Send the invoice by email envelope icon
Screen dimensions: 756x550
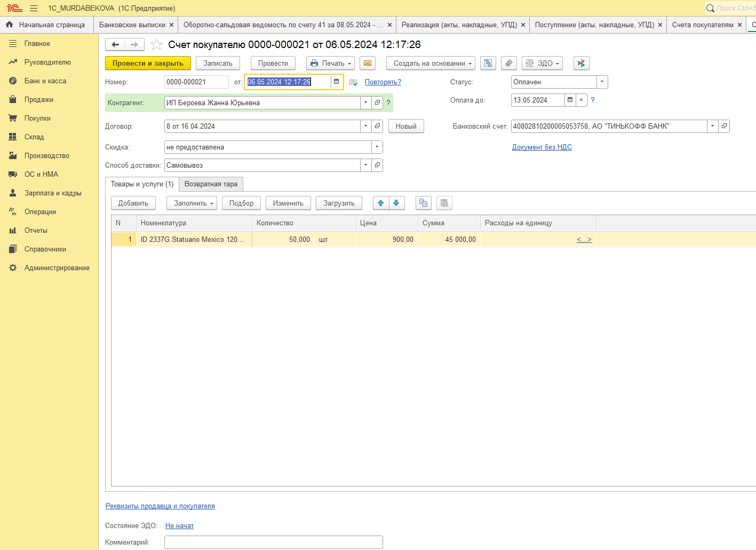coord(368,63)
